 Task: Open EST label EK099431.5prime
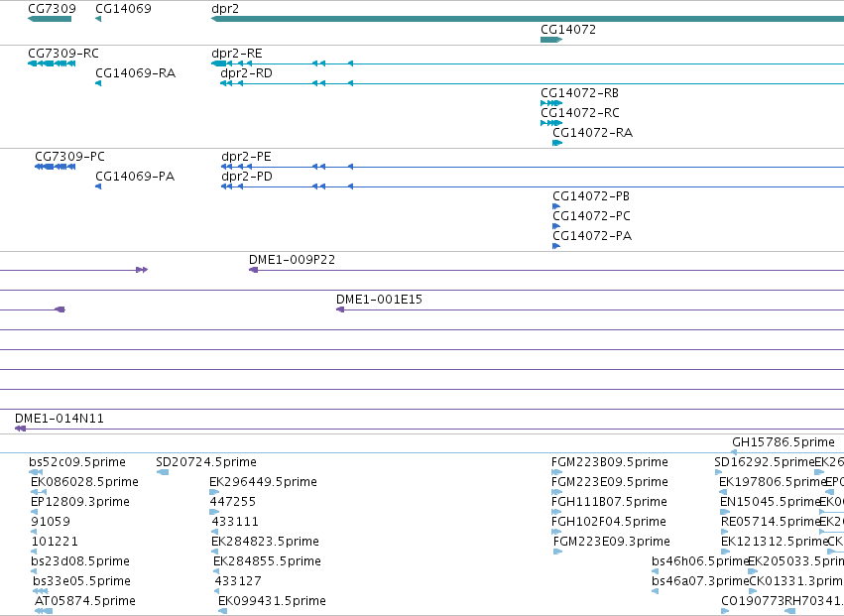pyautogui.click(x=272, y=602)
